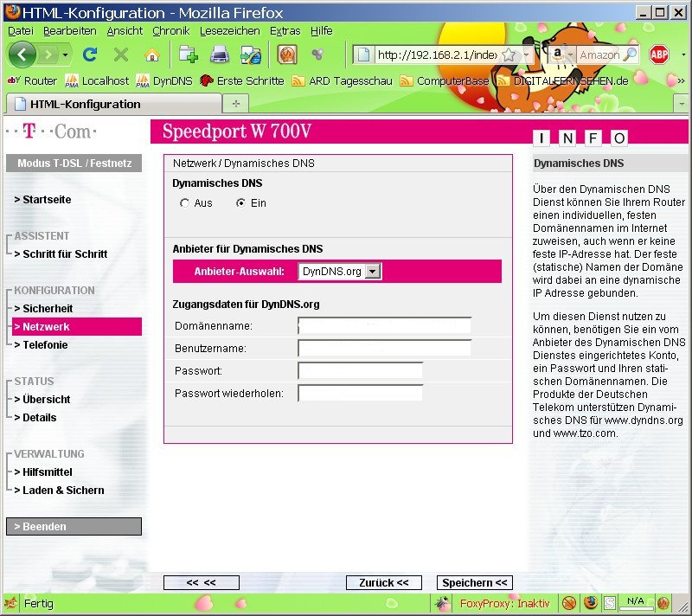The width and height of the screenshot is (692, 616).
Task: Open the Extras menu
Action: tap(285, 31)
